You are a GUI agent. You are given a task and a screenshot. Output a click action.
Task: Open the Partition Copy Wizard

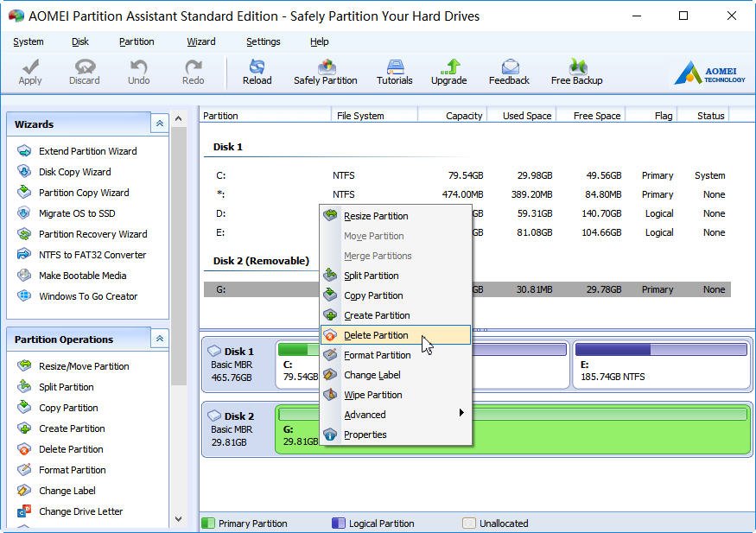(84, 193)
